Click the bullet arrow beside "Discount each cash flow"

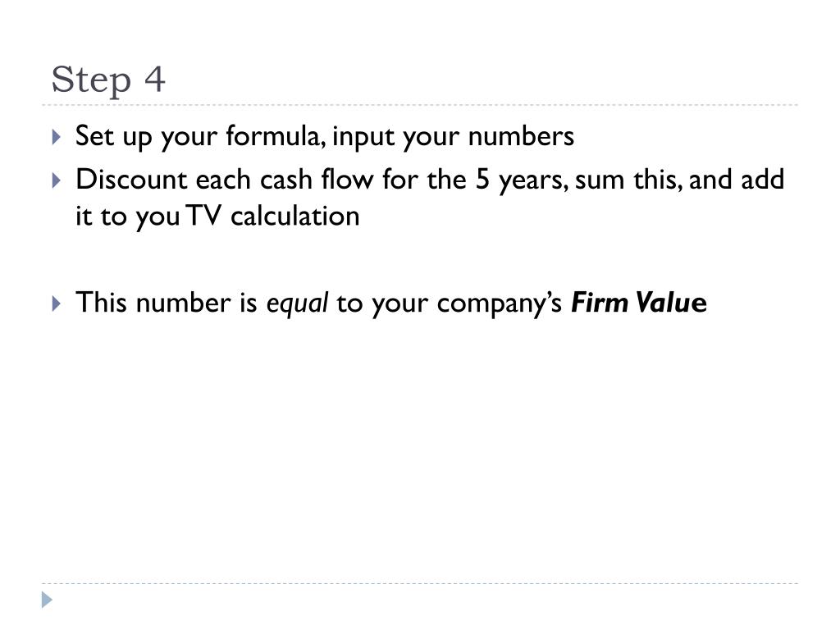pyautogui.click(x=57, y=180)
